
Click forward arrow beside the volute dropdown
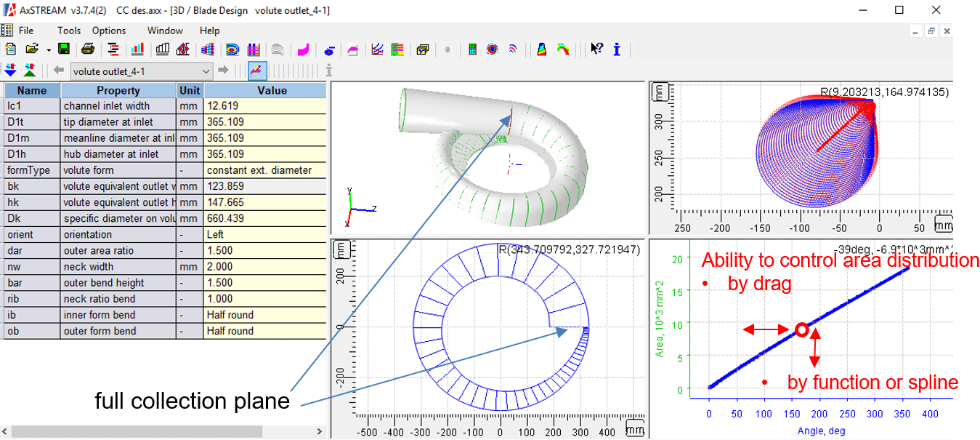[224, 71]
